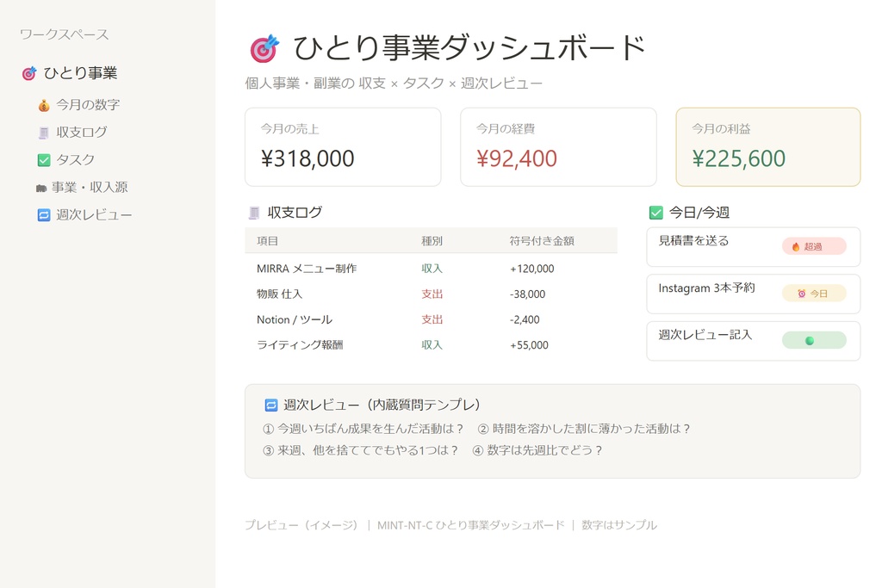Click footer text MINT-NT-C ひとり事業ダッシュボード
This screenshot has height=588, width=882.
pyautogui.click(x=471, y=526)
